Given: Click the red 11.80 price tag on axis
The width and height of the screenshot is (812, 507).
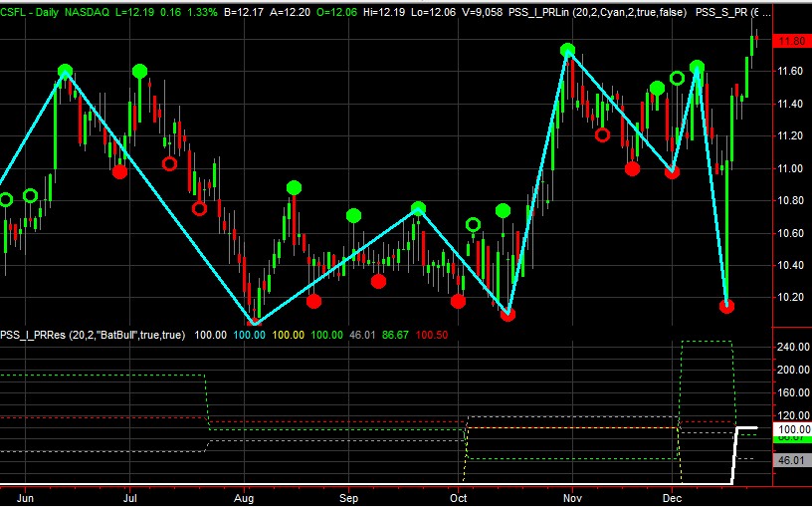Looking at the screenshot, I should (791, 41).
